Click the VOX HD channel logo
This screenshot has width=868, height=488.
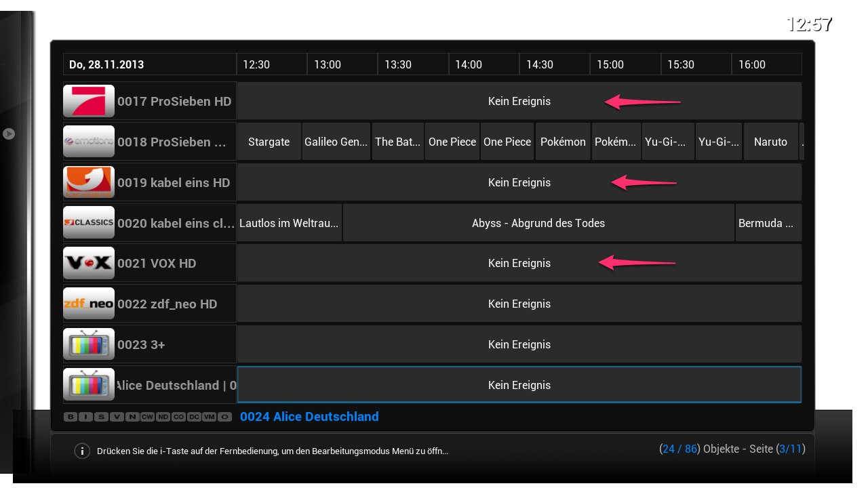89,263
